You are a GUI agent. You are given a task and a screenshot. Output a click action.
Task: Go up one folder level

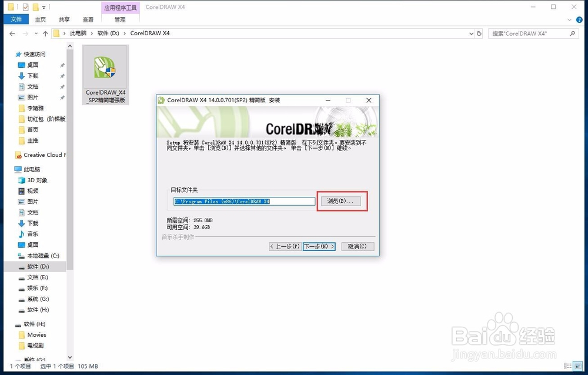pos(45,34)
